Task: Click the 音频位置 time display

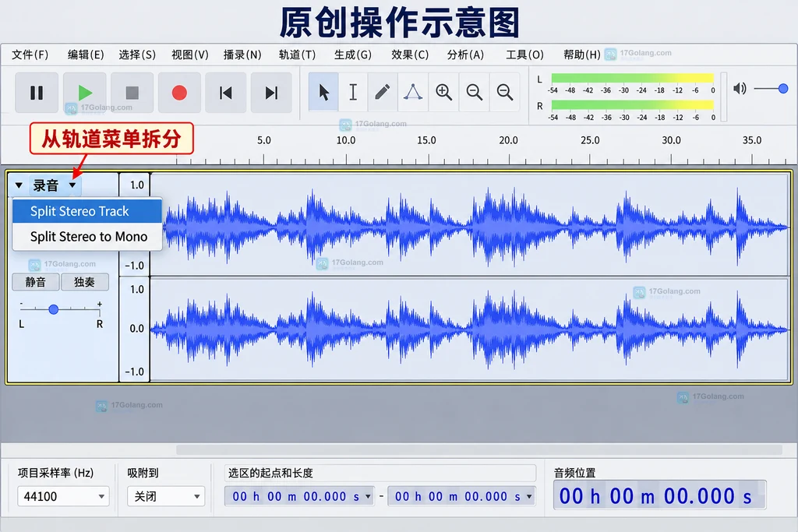Action: tap(659, 496)
